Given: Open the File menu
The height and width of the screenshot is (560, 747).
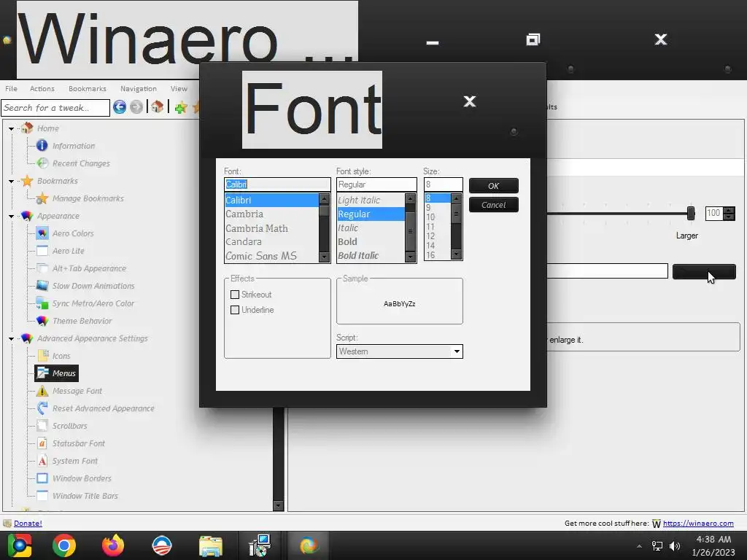Looking at the screenshot, I should (11, 88).
